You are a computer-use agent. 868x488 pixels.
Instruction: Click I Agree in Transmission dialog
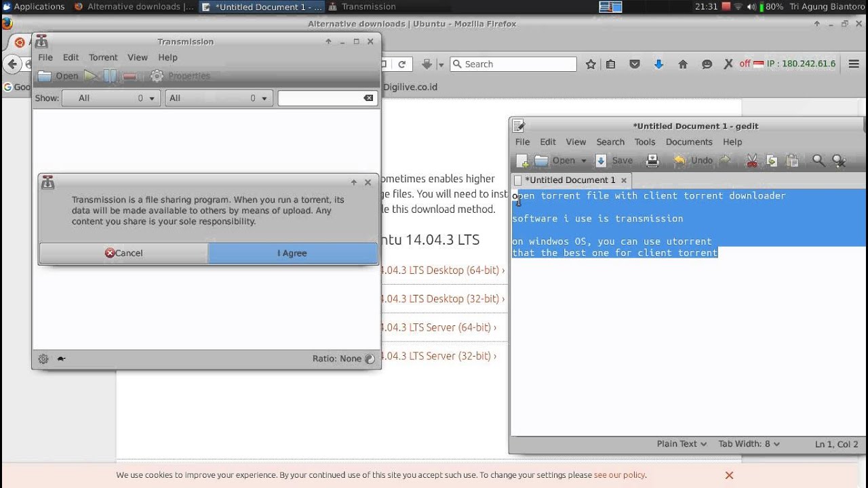[292, 253]
